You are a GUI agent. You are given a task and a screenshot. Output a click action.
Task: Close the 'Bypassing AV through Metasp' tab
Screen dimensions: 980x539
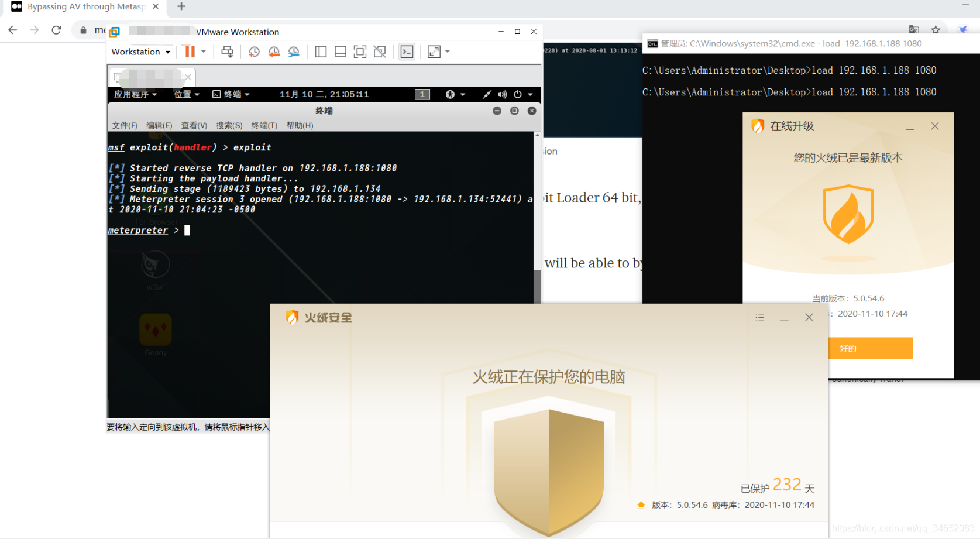pos(156,6)
